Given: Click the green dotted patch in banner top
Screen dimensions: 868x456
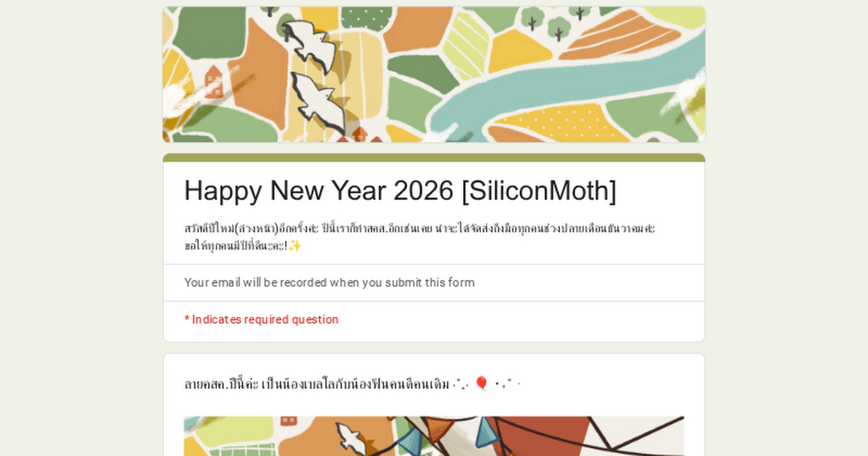Looking at the screenshot, I should click(x=364, y=17).
